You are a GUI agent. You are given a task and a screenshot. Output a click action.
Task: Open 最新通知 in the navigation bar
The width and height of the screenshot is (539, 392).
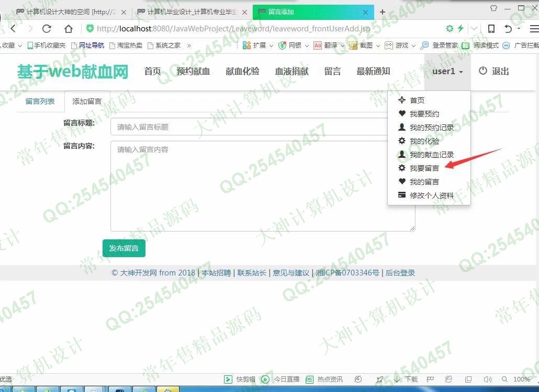tap(373, 71)
